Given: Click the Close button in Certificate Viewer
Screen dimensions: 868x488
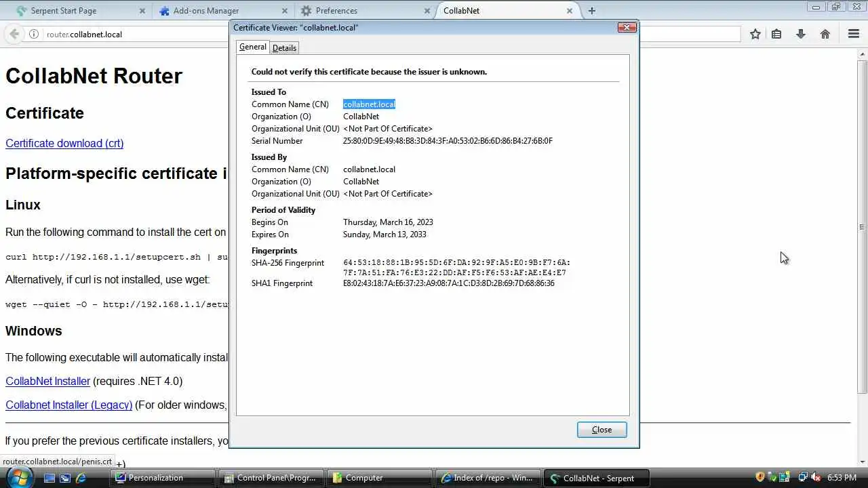Looking at the screenshot, I should pos(601,430).
